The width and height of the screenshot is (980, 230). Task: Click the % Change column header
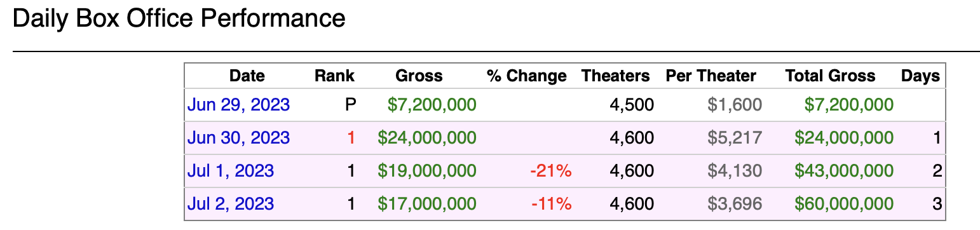[526, 76]
